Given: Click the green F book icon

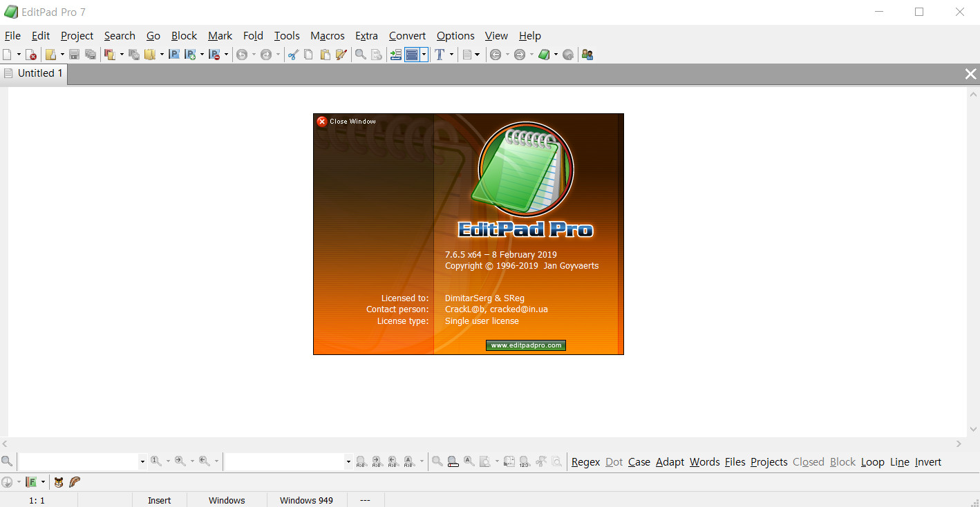Looking at the screenshot, I should pos(31,481).
